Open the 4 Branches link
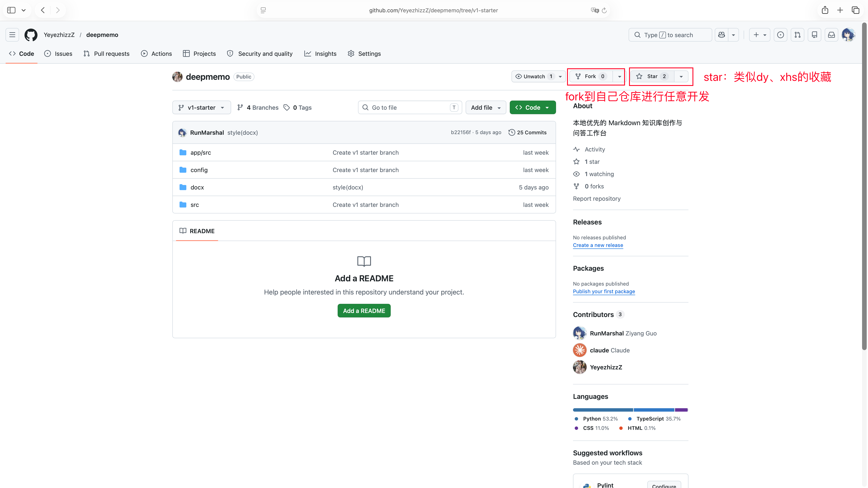 tap(258, 107)
